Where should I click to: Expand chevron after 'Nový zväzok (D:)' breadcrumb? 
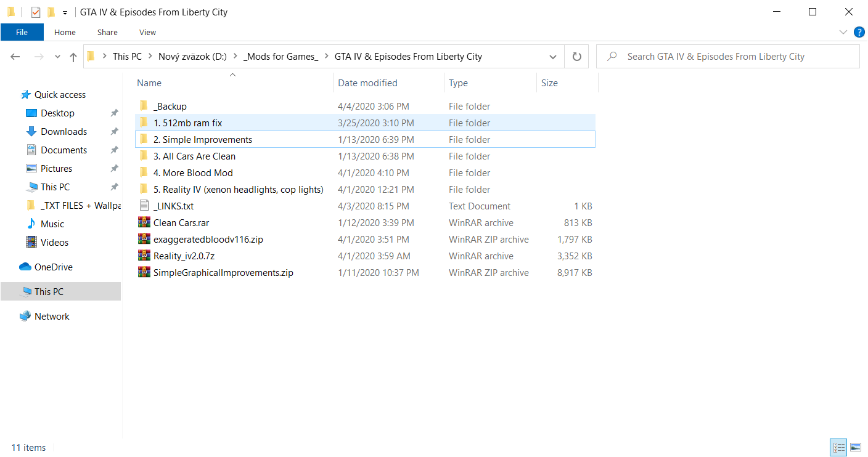click(x=235, y=57)
